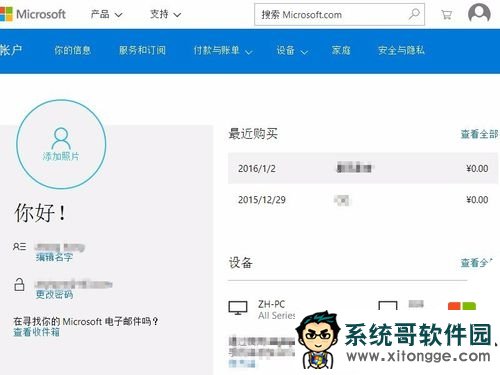Screen dimensions: 500x375
Task: Click the ¥0.00 amount for 2016/1/2
Action: pos(477,168)
